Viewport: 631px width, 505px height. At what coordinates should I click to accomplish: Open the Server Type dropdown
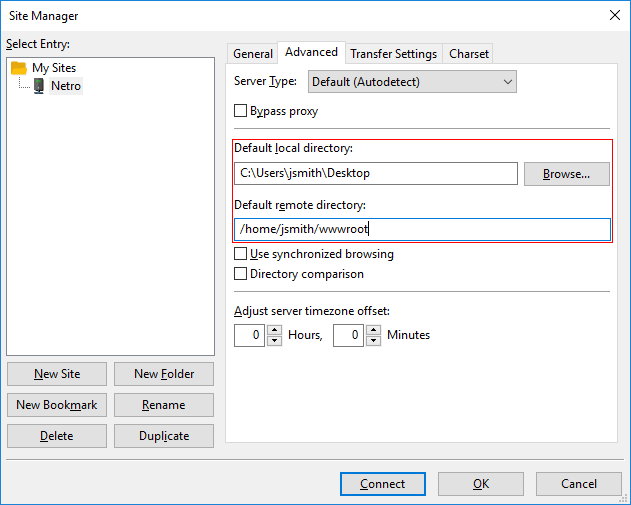pyautogui.click(x=412, y=82)
